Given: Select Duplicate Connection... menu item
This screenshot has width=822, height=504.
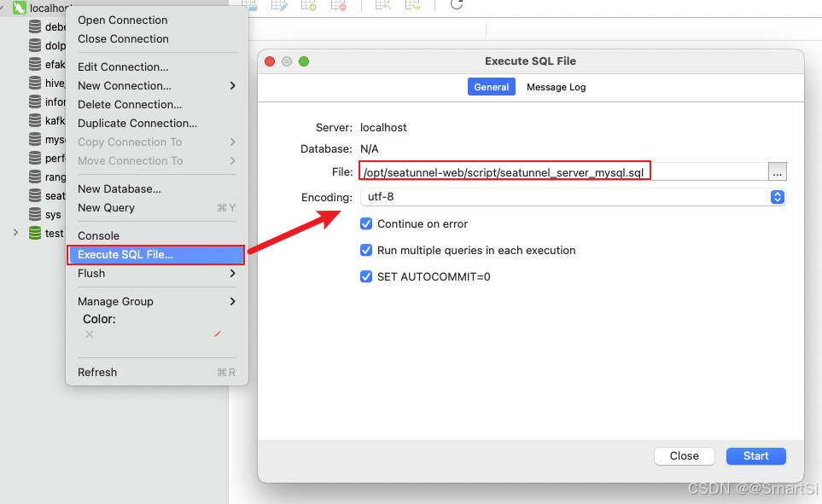Looking at the screenshot, I should (x=137, y=123).
